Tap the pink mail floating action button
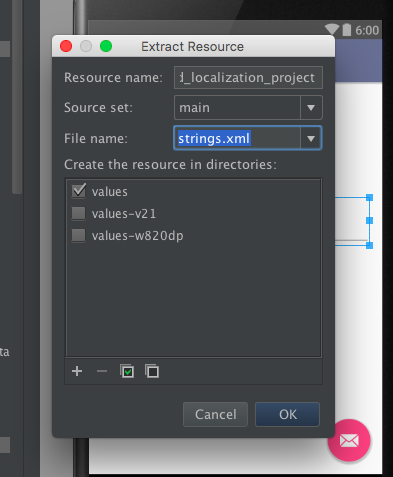 (x=349, y=440)
